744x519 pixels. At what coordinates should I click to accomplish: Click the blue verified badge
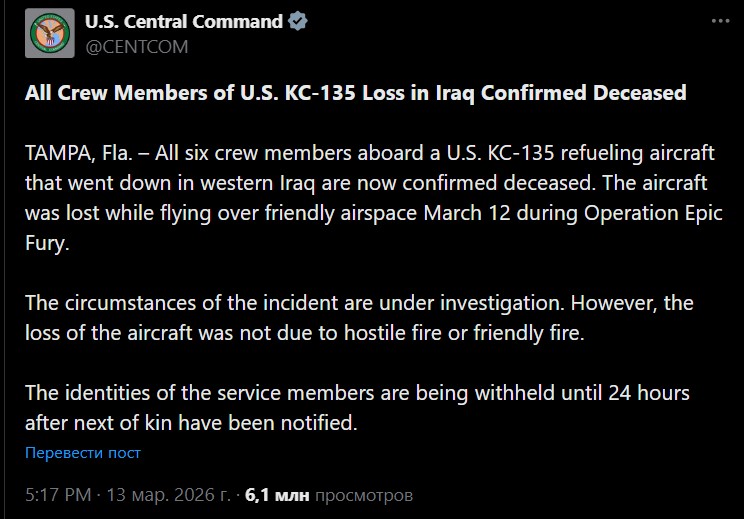297,22
